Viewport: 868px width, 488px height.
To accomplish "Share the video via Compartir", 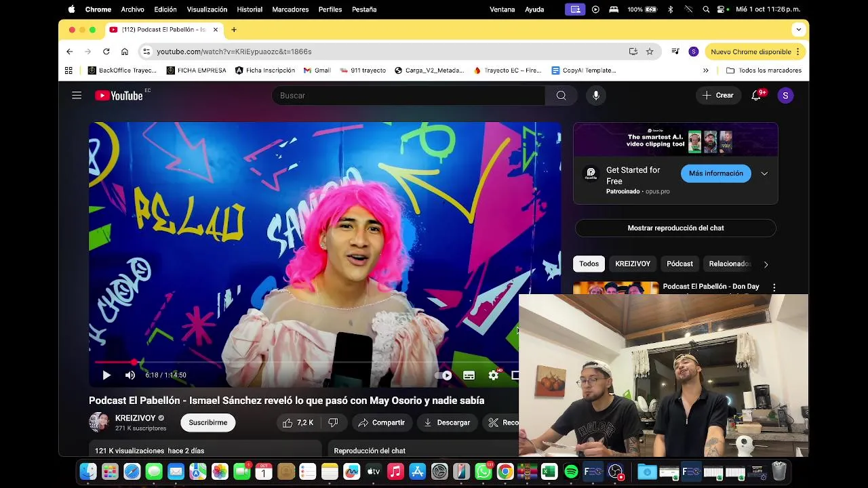I will click(x=381, y=422).
